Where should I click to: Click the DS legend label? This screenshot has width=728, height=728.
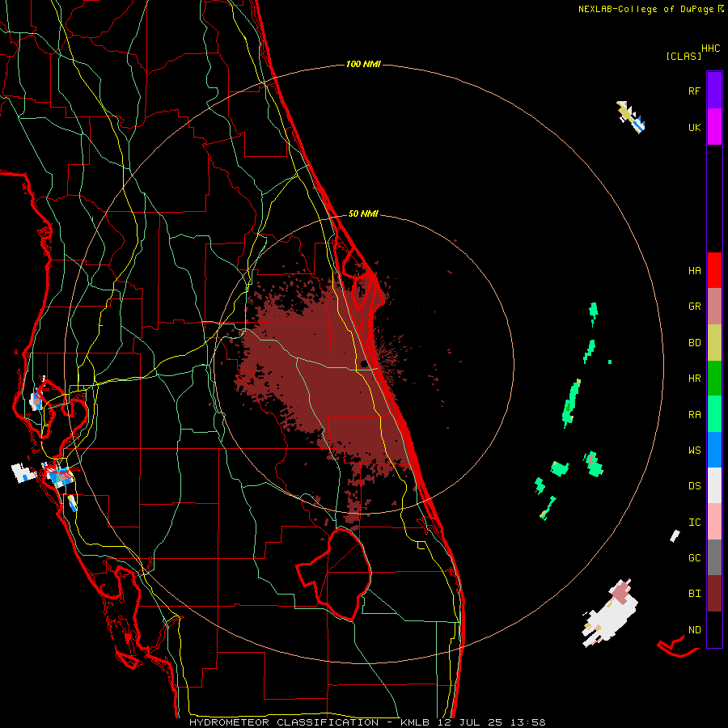pyautogui.click(x=694, y=485)
